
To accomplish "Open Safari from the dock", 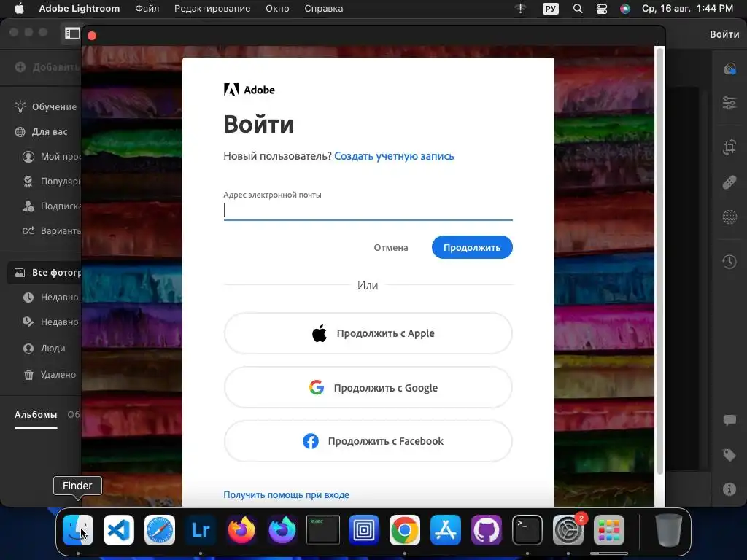I will pos(160,529).
